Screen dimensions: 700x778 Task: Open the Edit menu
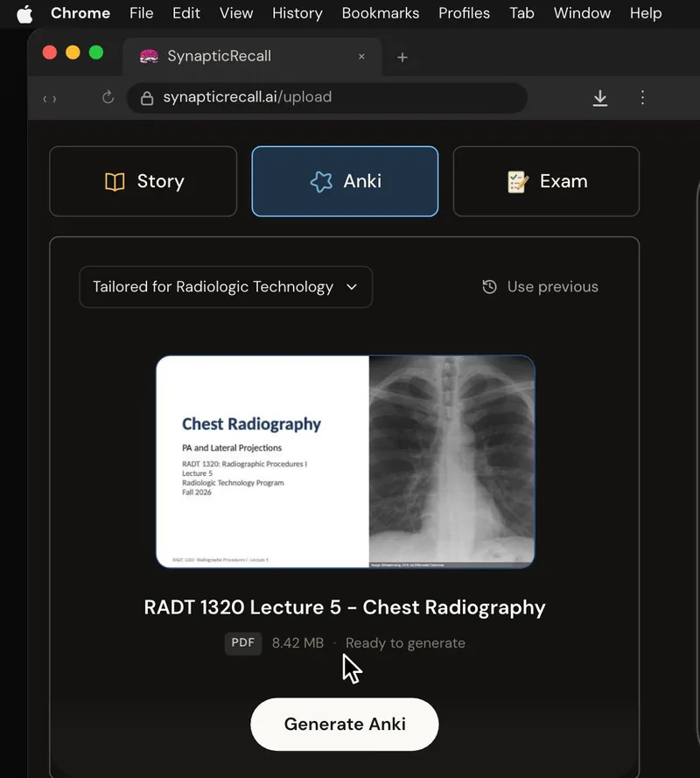tap(186, 13)
